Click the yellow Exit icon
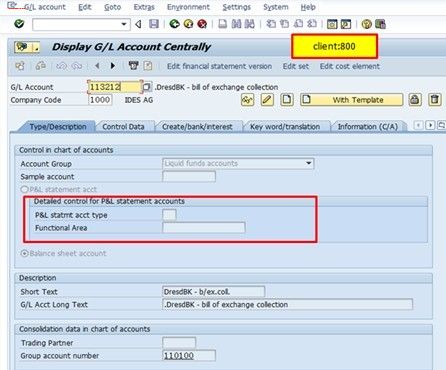 click(x=188, y=24)
